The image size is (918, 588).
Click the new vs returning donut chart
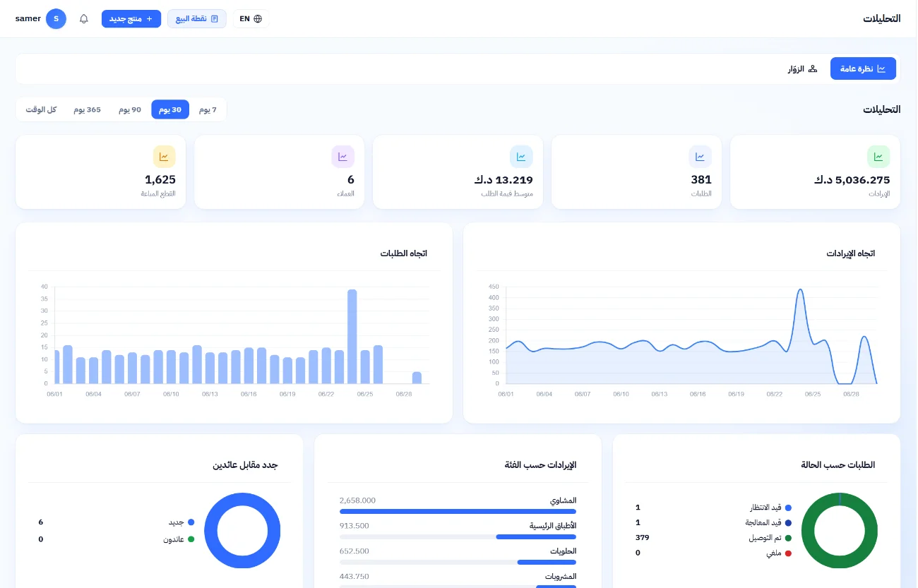point(242,530)
